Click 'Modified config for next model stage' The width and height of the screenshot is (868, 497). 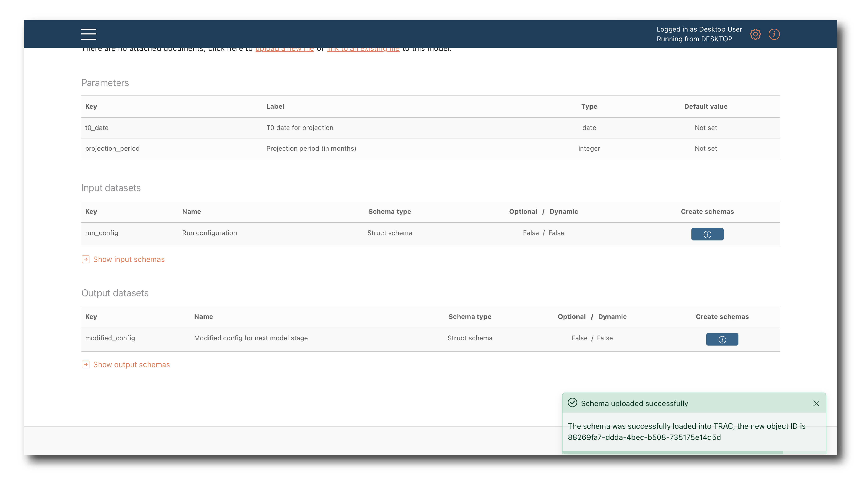click(x=251, y=338)
